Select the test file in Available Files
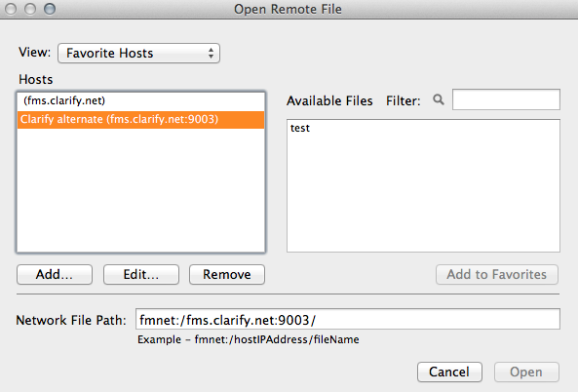The image size is (578, 392). tap(300, 129)
